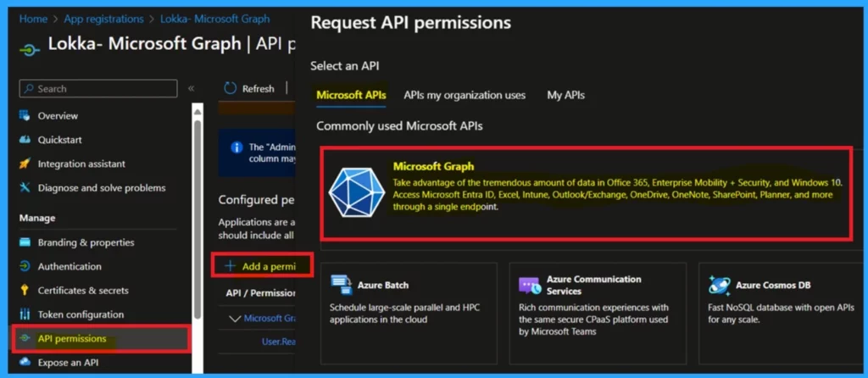The height and width of the screenshot is (378, 868).
Task: Go to App registrations breadcrumb
Action: click(x=103, y=19)
